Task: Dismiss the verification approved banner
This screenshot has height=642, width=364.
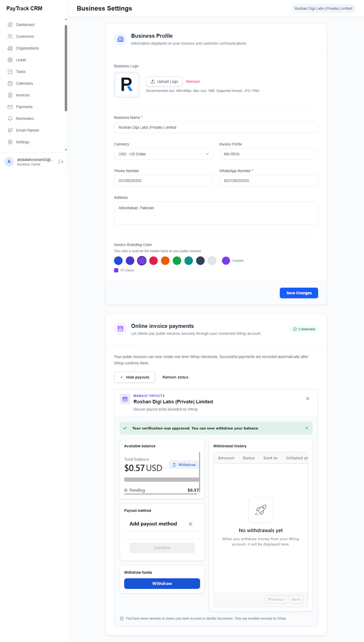Action: click(306, 428)
